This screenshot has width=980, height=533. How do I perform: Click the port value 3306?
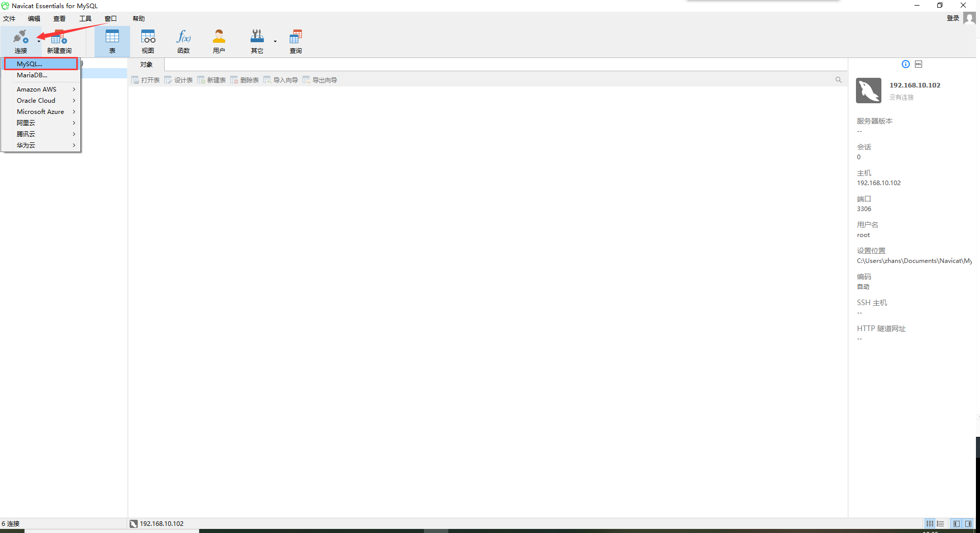point(864,209)
